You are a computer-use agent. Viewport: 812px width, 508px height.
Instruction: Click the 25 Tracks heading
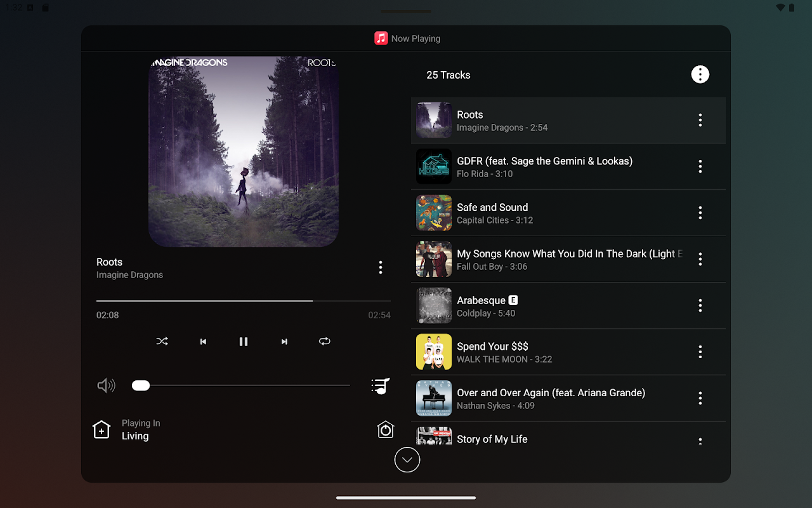pyautogui.click(x=449, y=75)
